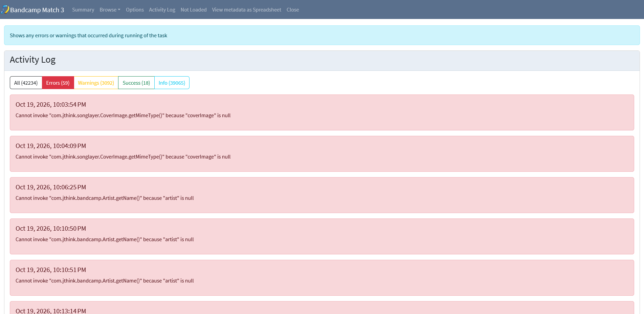Show All (42234) log entries

point(26,83)
